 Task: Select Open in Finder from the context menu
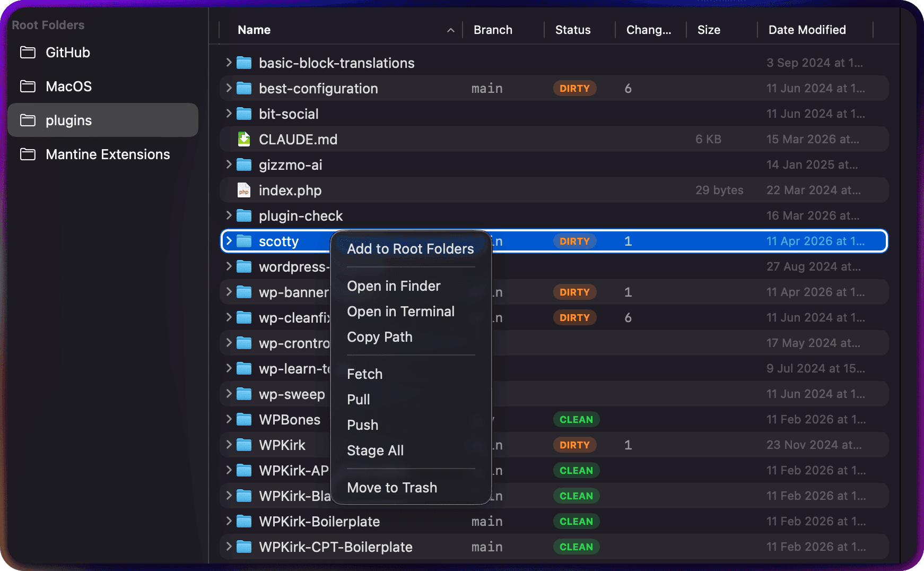[x=394, y=286]
